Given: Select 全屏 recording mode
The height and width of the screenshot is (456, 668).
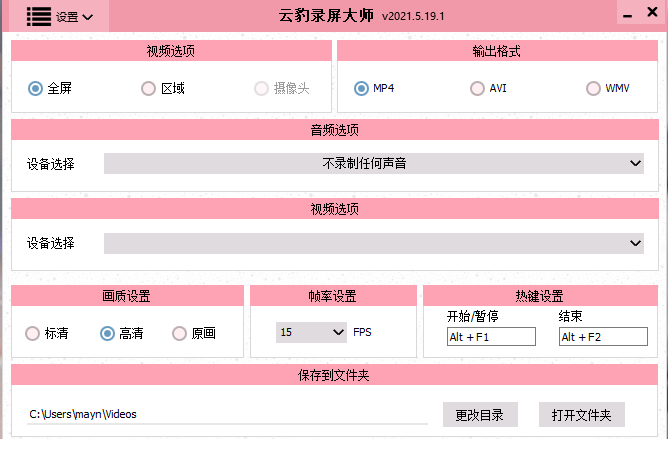Looking at the screenshot, I should 50,88.
